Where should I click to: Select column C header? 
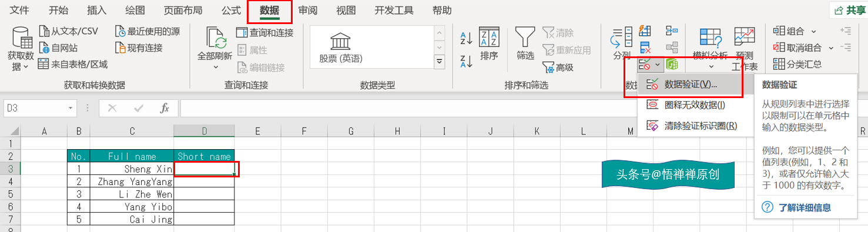[132, 132]
